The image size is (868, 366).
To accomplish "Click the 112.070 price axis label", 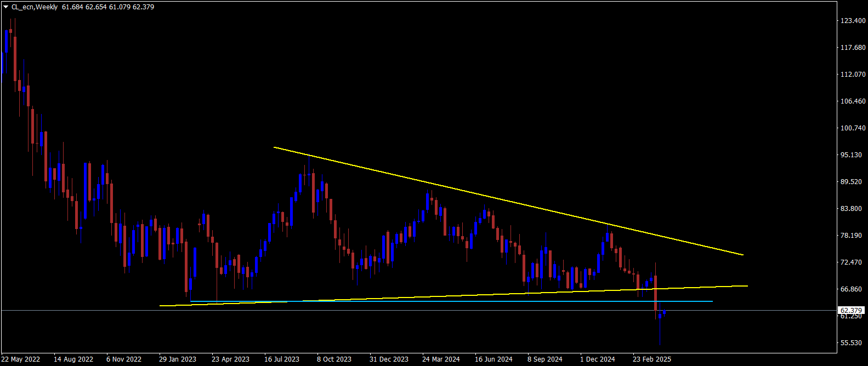I will pos(853,75).
